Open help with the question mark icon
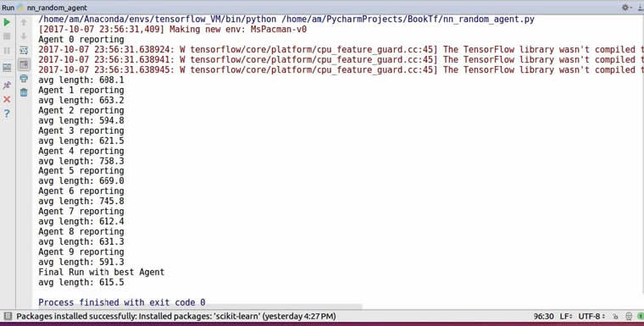The width and height of the screenshot is (644, 326). tap(7, 113)
